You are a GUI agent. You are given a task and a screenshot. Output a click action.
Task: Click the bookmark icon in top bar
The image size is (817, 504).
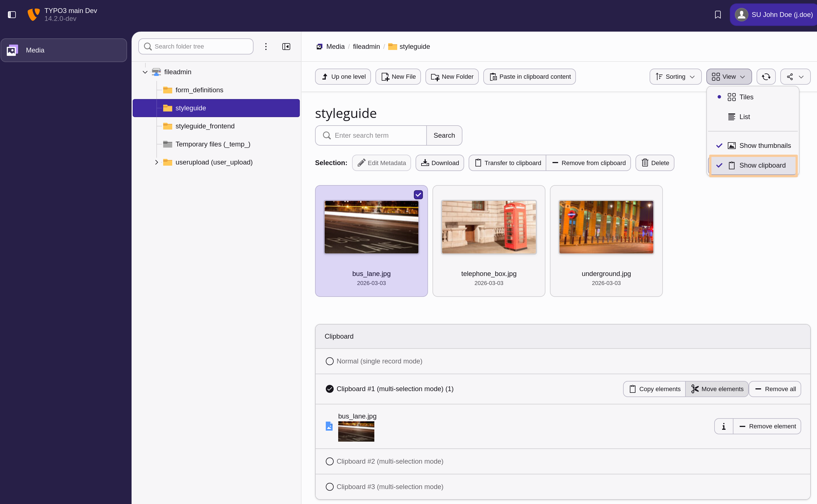[718, 15]
